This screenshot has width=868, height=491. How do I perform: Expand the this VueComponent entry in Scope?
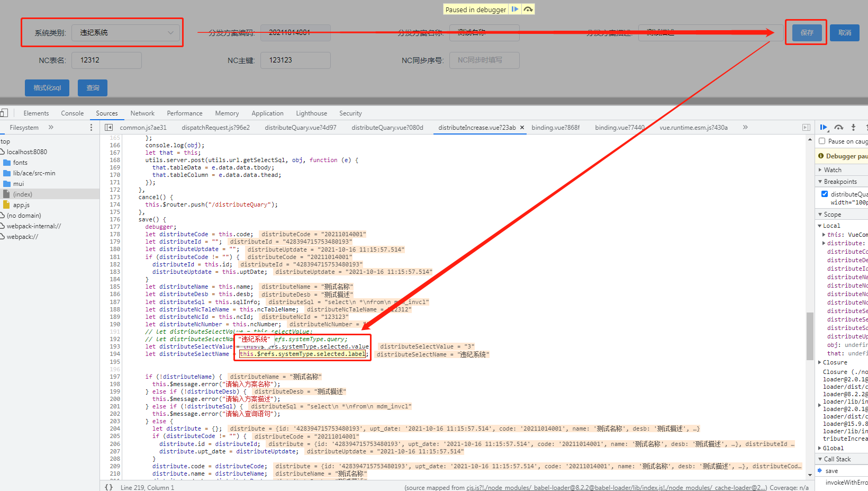click(x=824, y=235)
